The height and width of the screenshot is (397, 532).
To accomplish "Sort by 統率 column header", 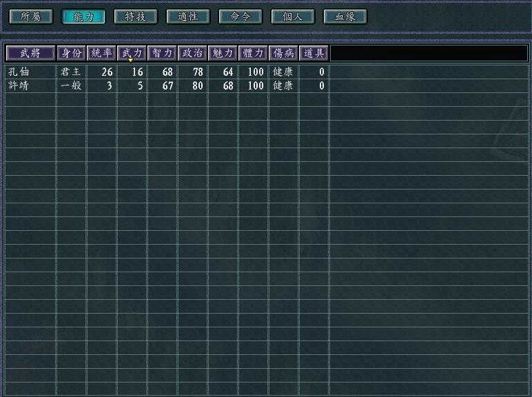I will pos(101,53).
